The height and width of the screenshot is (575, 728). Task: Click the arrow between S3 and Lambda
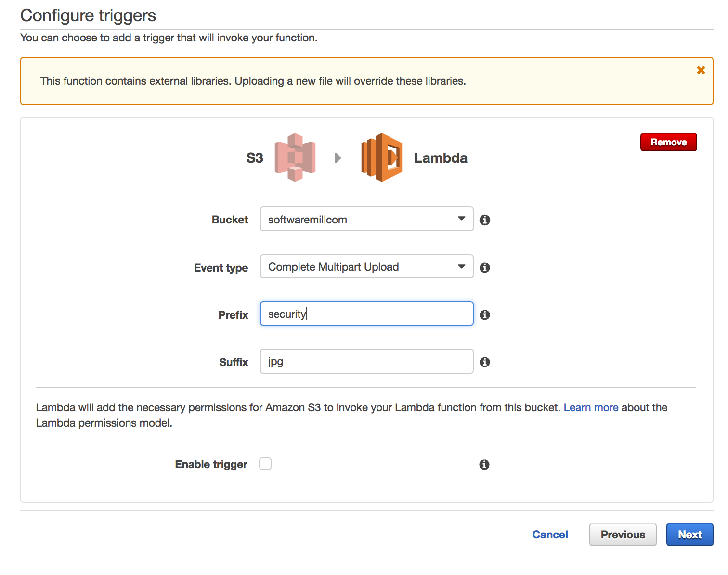[338, 157]
